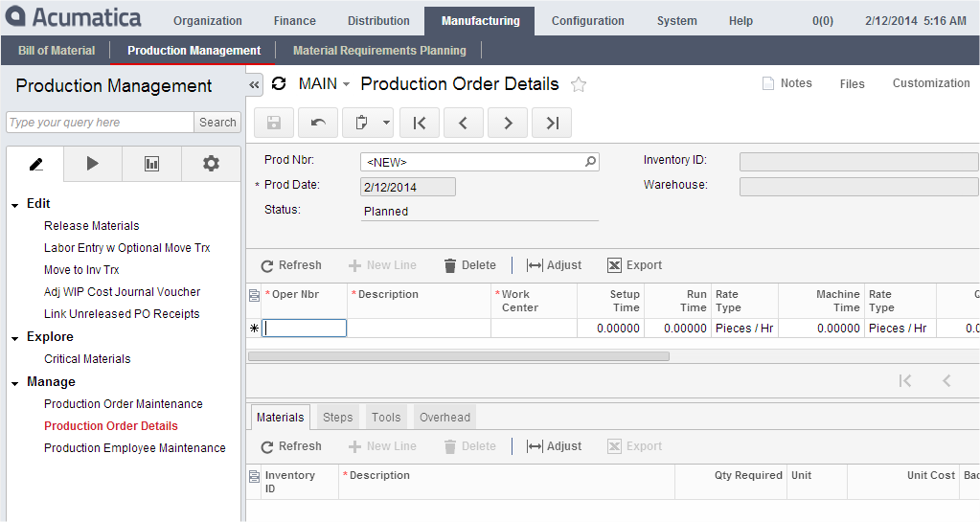Click the Search button in sidebar
The image size is (980, 522).
click(217, 123)
